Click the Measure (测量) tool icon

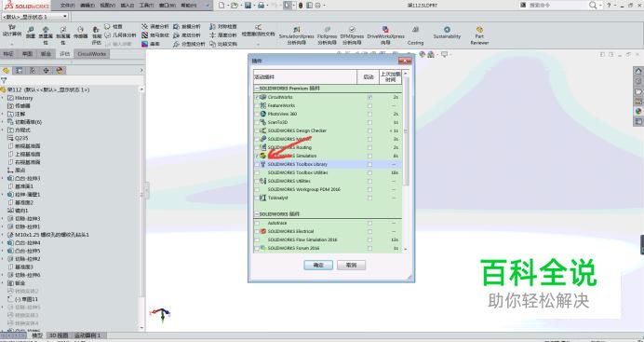click(x=31, y=33)
